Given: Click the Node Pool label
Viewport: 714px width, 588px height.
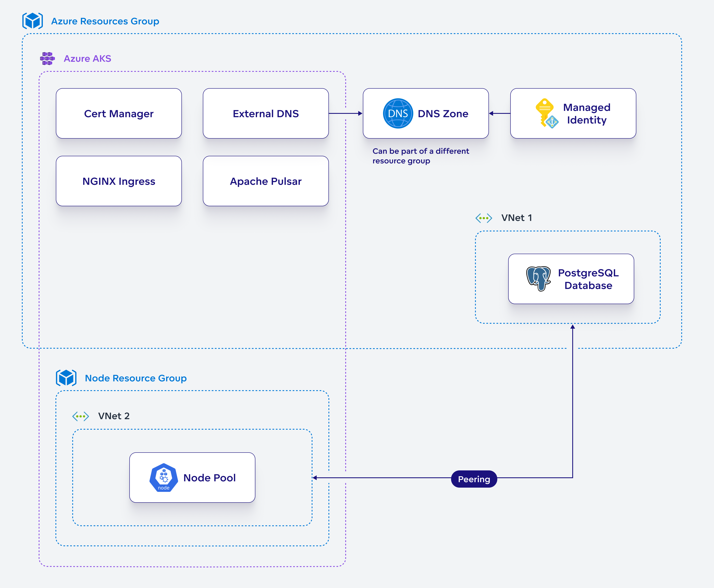Looking at the screenshot, I should click(x=210, y=478).
